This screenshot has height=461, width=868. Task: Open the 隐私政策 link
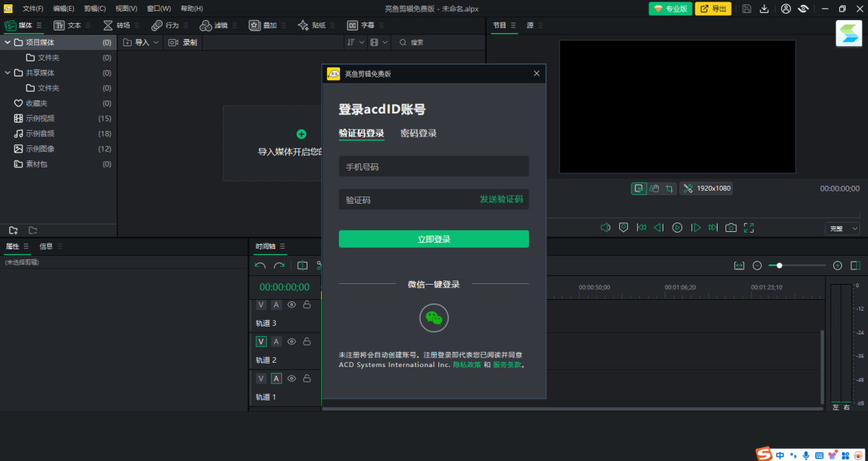[x=467, y=365]
